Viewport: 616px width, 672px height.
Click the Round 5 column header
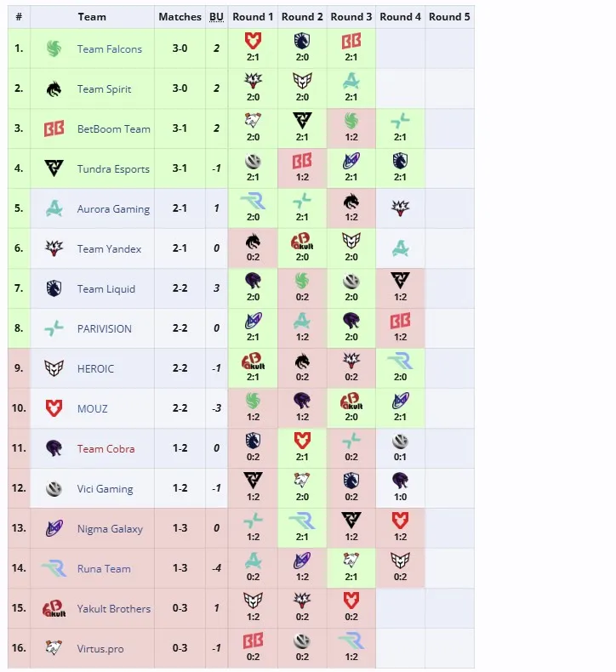click(449, 17)
